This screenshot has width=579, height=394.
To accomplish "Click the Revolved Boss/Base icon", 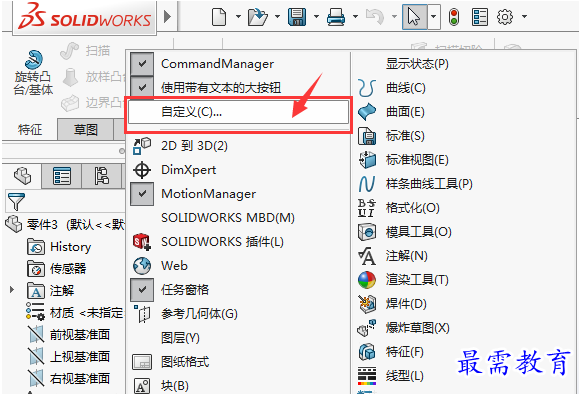I will point(33,60).
